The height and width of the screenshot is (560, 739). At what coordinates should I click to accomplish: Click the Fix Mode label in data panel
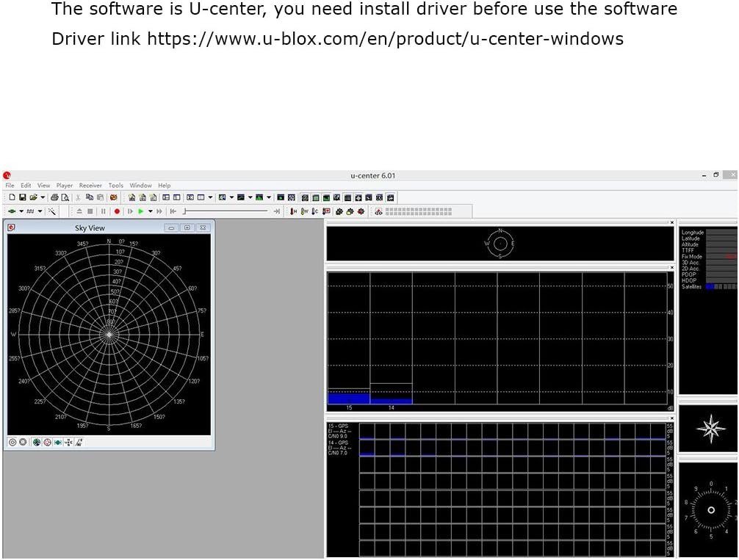point(691,257)
